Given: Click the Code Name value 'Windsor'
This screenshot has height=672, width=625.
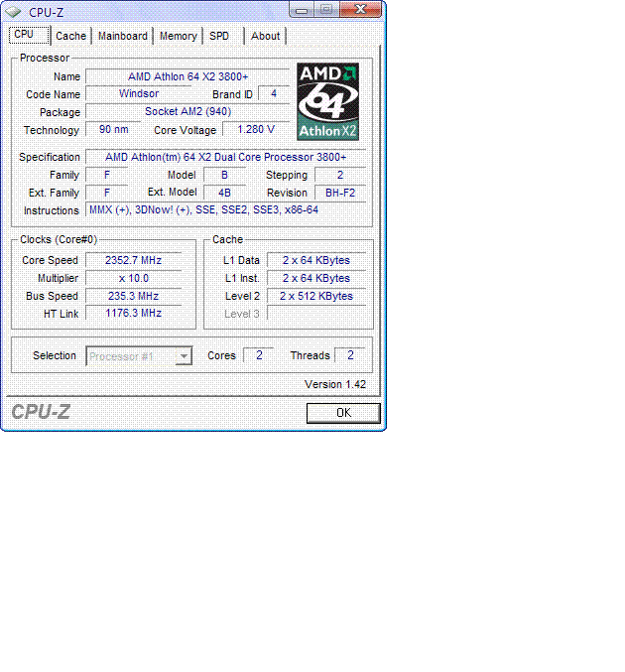Looking at the screenshot, I should [139, 94].
